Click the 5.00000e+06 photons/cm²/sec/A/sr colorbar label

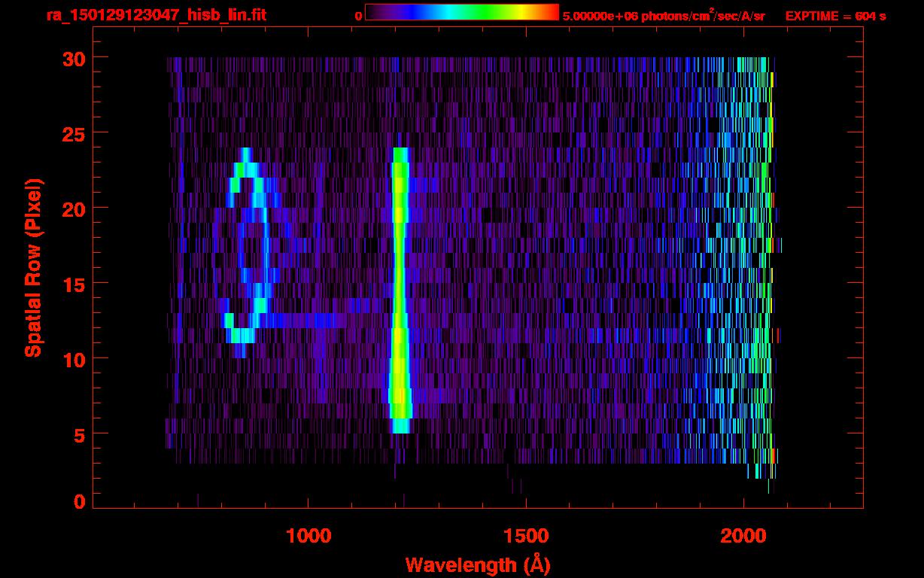(664, 15)
